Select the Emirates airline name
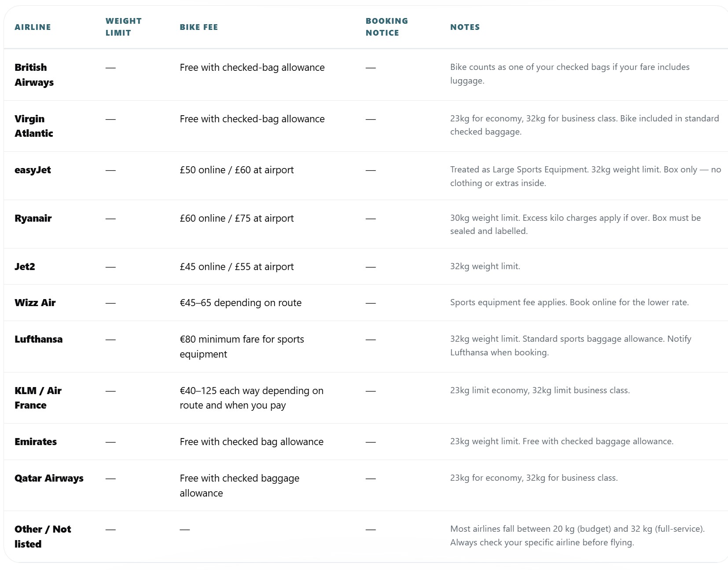This screenshot has width=728, height=570. (36, 442)
